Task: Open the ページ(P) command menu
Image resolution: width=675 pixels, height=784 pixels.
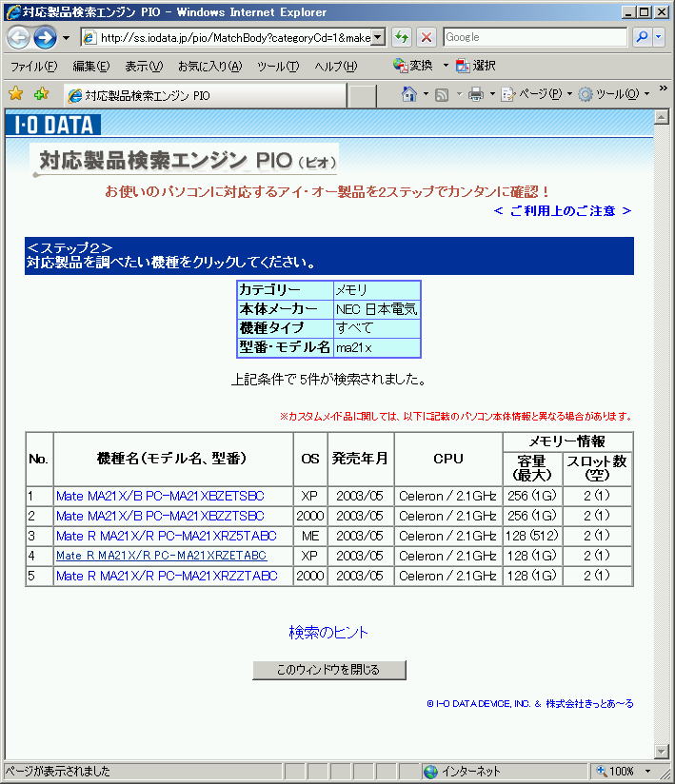Action: click(536, 94)
